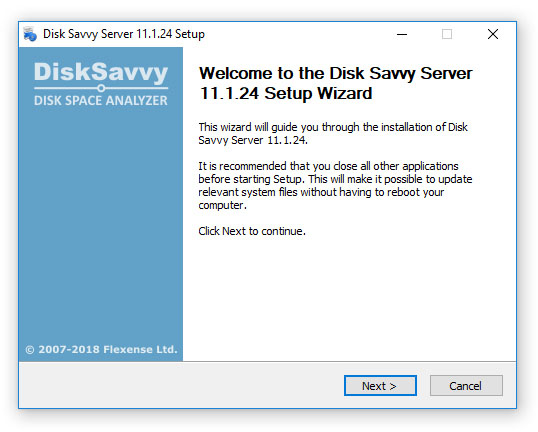Screen dimensions: 538x432
Task: Click the small circle ornament under the DiskSavvy logo
Action: (101, 88)
